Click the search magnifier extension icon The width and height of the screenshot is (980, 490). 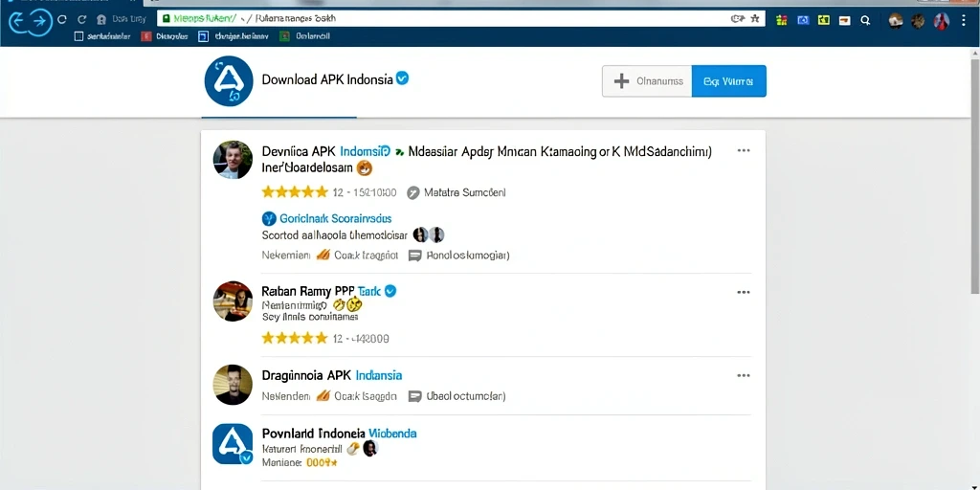click(x=865, y=20)
